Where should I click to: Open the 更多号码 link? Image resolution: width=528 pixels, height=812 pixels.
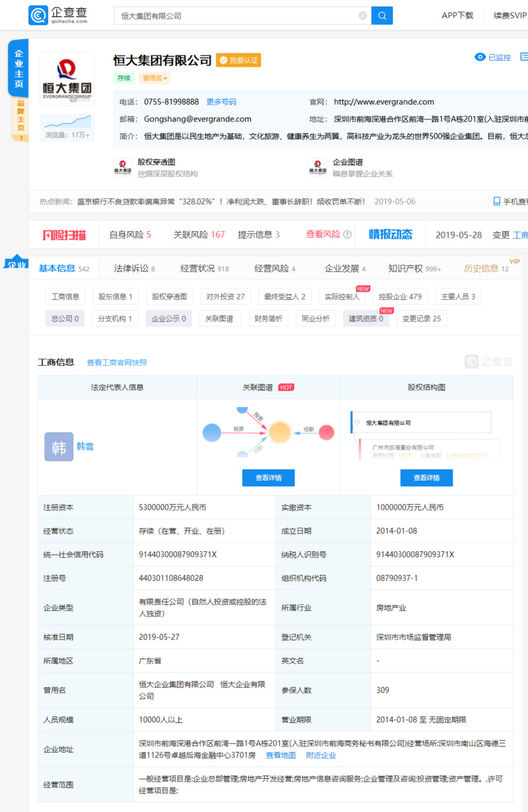pyautogui.click(x=221, y=102)
